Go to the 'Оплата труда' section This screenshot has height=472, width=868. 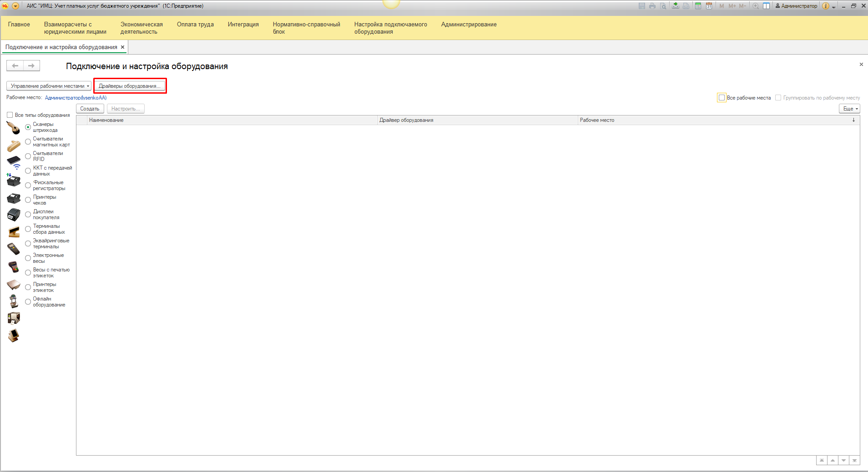(x=195, y=25)
